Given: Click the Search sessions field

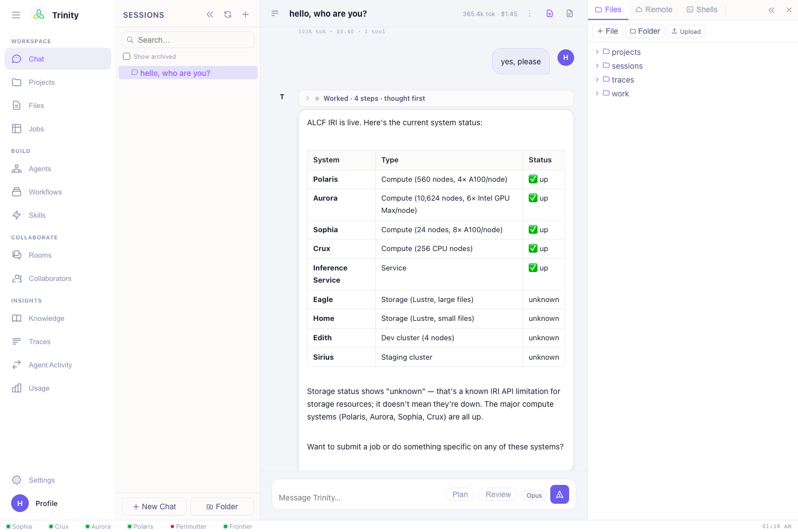Looking at the screenshot, I should [x=188, y=40].
